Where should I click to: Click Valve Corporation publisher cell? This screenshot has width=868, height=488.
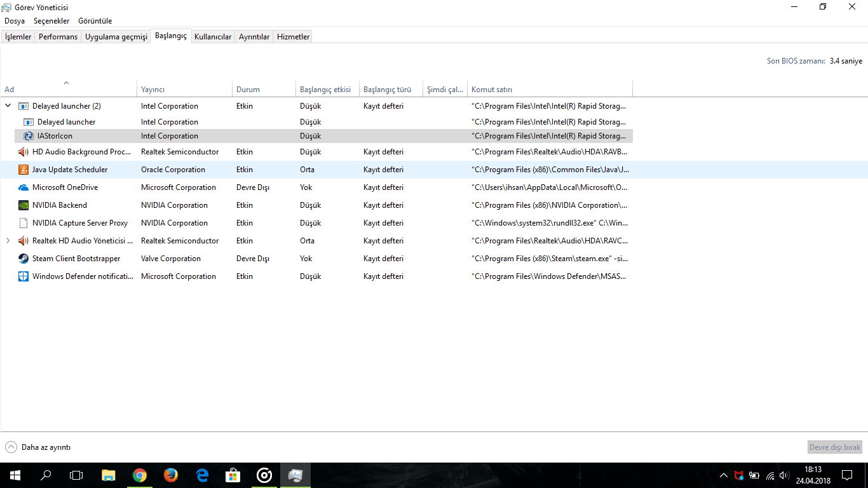pos(171,259)
